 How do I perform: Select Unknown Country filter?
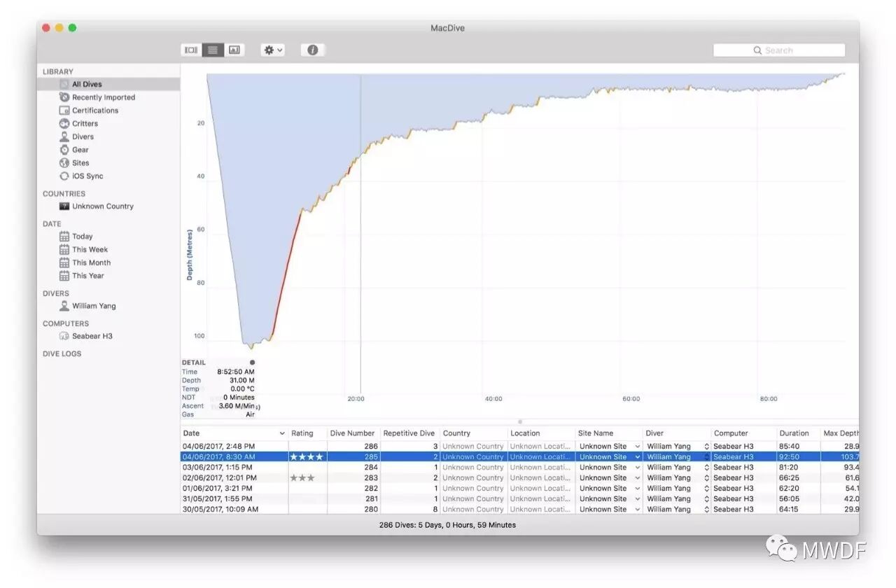pos(103,206)
